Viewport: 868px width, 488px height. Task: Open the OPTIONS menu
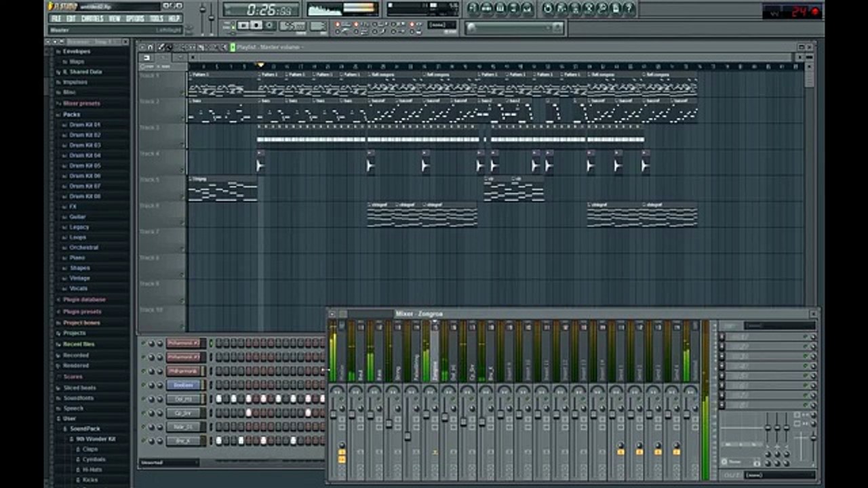click(x=135, y=18)
